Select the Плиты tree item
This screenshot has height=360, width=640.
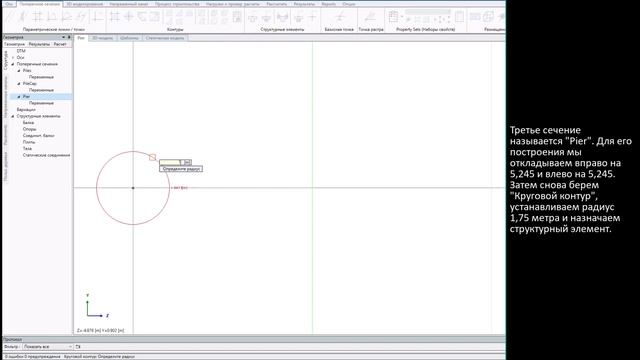(29, 142)
